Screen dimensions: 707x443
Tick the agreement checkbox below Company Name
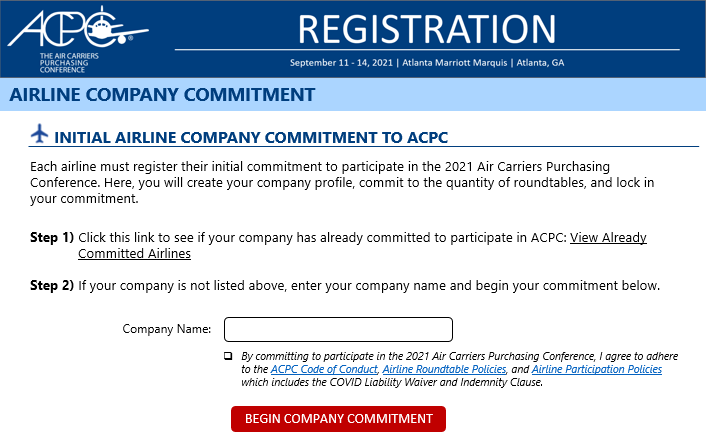click(x=228, y=356)
